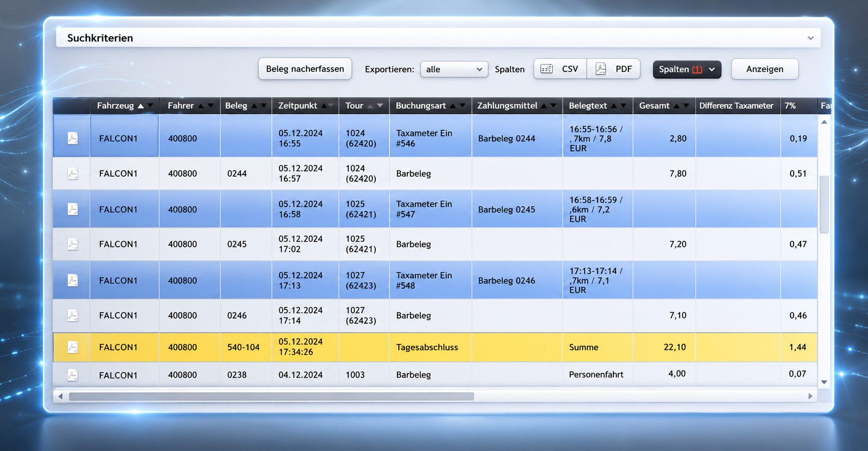Screen dimensions: 868x451
Task: Sort Gesamt column descending
Action: point(686,106)
